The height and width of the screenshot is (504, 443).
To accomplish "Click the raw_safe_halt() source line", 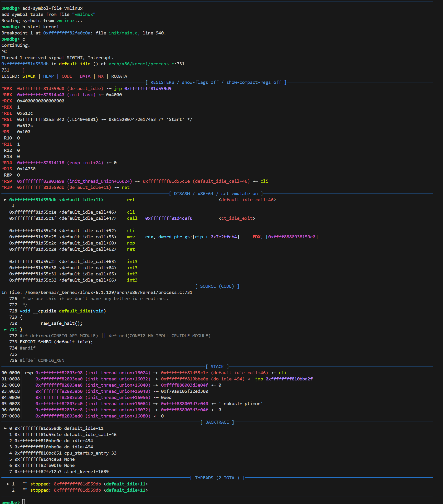I will [61, 323].
